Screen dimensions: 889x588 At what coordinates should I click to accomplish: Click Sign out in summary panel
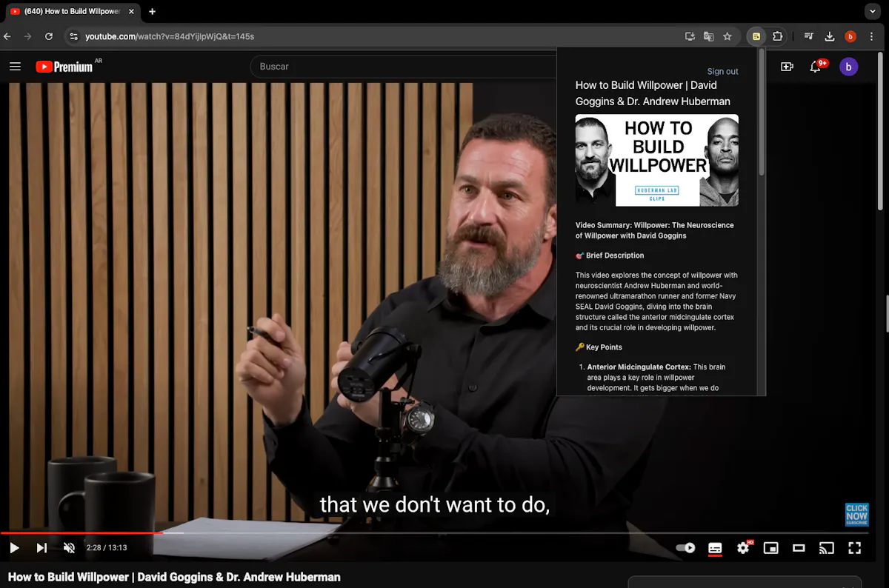[x=722, y=71]
